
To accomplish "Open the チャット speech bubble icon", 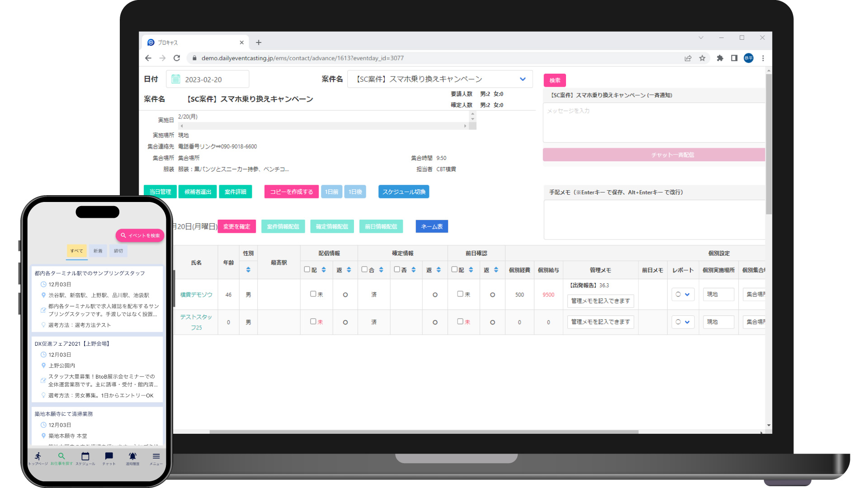I will point(109,456).
